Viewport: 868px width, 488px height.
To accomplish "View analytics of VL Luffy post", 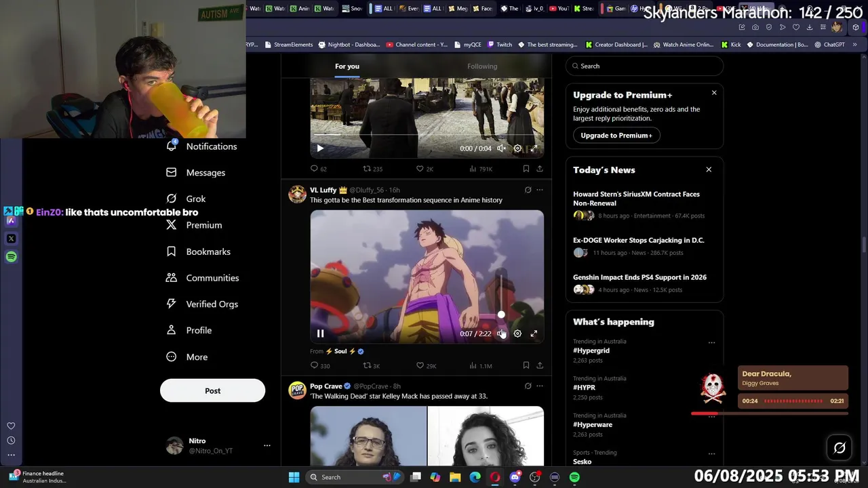I will (480, 365).
